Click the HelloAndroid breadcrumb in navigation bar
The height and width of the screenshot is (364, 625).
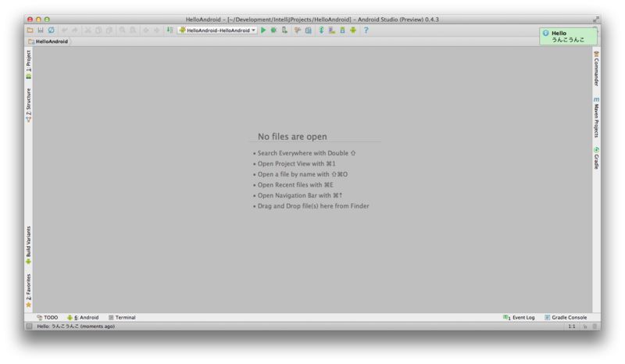click(x=48, y=41)
